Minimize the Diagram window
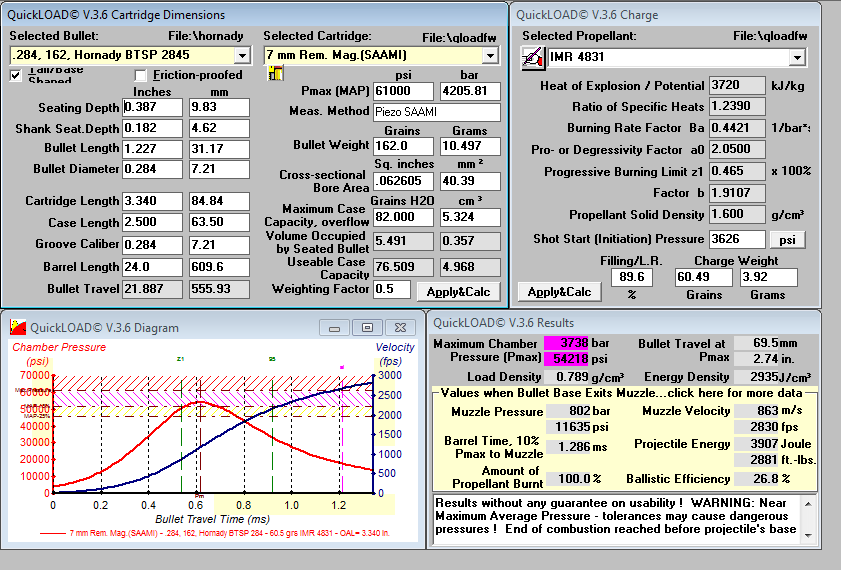The width and height of the screenshot is (841, 570). click(x=334, y=327)
